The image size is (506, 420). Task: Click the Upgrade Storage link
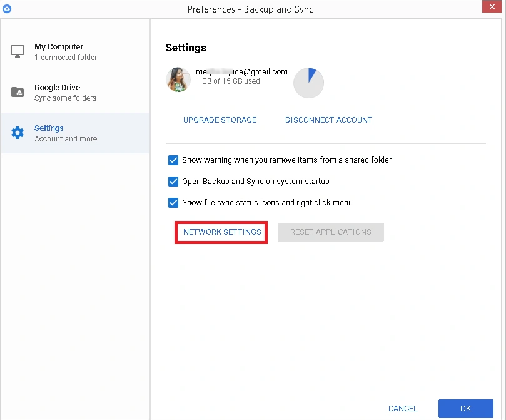[220, 120]
